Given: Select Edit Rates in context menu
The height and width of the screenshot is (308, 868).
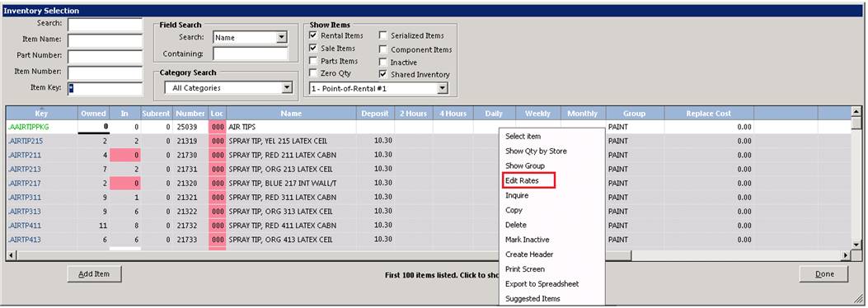Looking at the screenshot, I should (x=522, y=181).
